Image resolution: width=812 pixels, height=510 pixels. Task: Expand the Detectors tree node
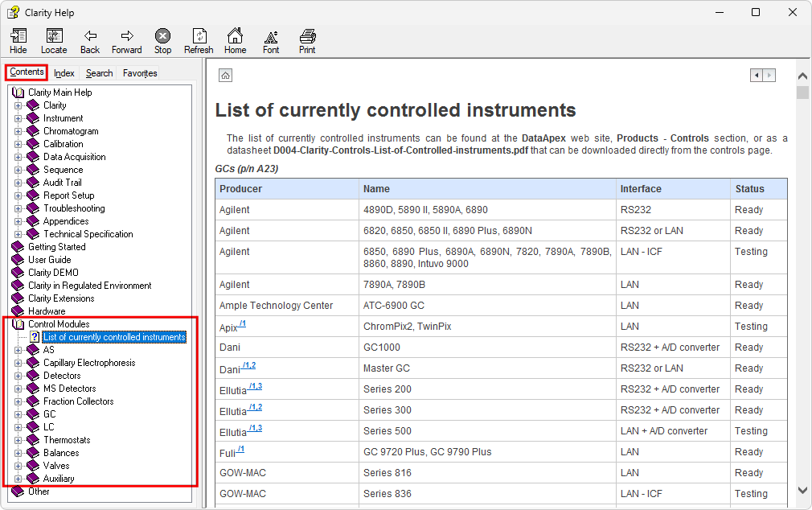18,376
